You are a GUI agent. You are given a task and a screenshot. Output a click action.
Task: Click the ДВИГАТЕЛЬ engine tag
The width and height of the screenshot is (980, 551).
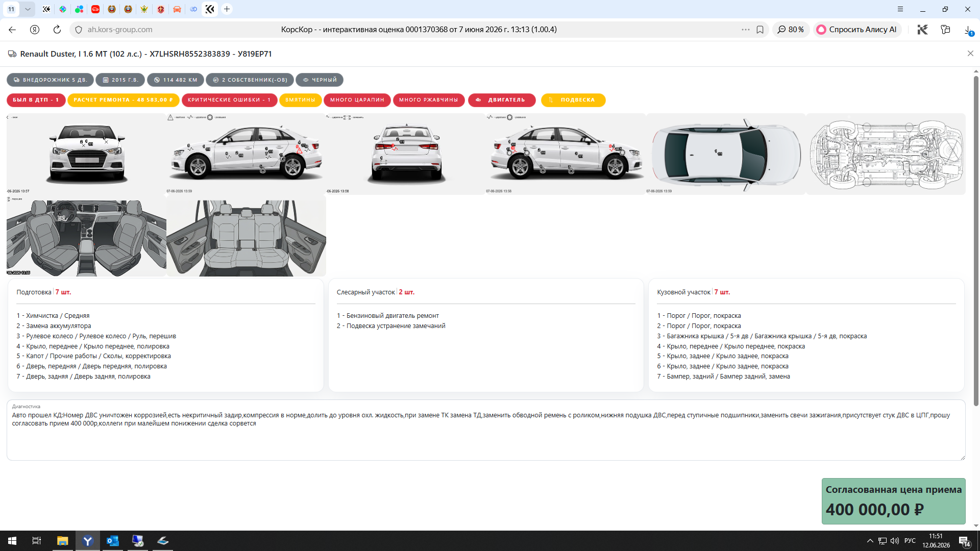point(502,100)
